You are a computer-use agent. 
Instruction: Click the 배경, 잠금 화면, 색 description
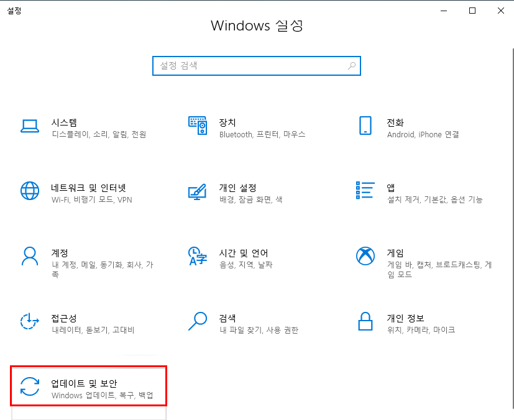[x=250, y=199]
